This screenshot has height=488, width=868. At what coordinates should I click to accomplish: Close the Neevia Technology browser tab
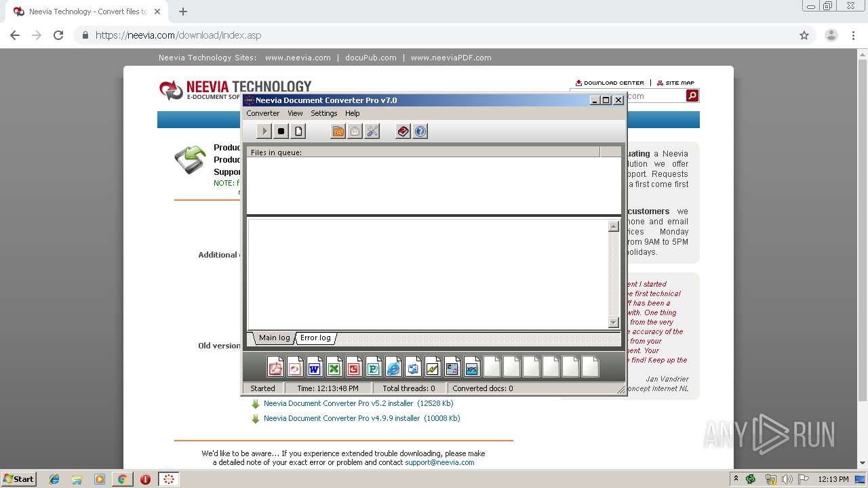[x=157, y=12]
